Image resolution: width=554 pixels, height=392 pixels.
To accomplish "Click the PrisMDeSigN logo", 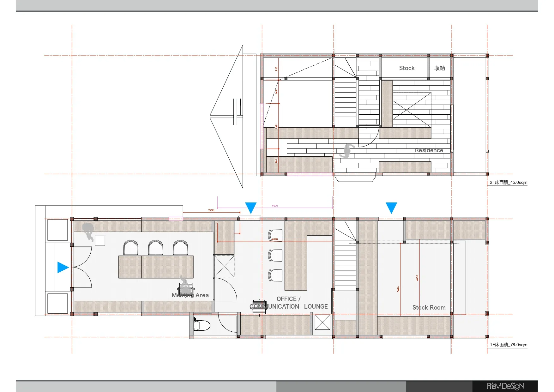I will coord(505,386).
